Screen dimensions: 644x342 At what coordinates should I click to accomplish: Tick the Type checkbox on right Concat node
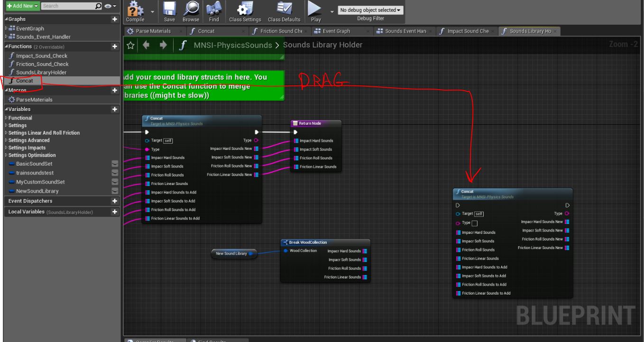click(x=475, y=223)
